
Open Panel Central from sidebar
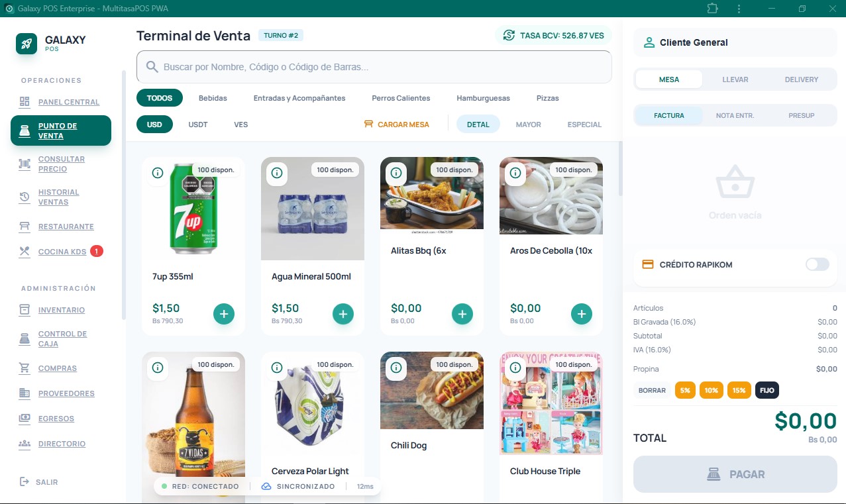tap(69, 102)
